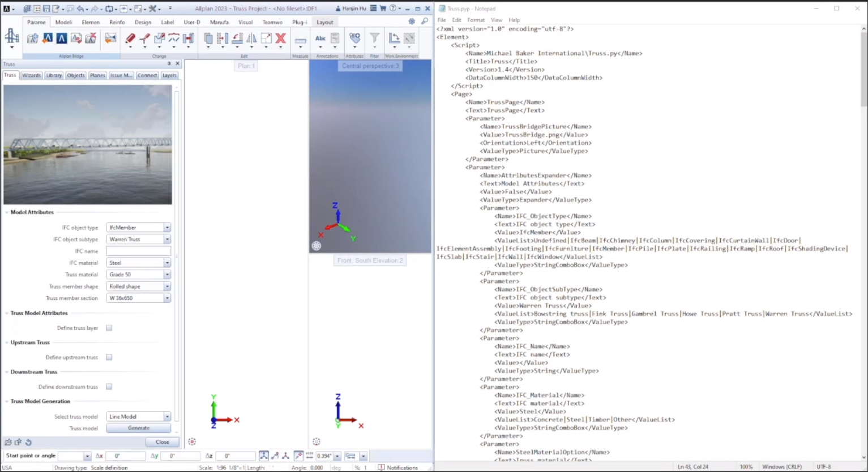Click the bridge icon at ribbon's left end
This screenshot has width=868, height=472.
pyautogui.click(x=11, y=37)
